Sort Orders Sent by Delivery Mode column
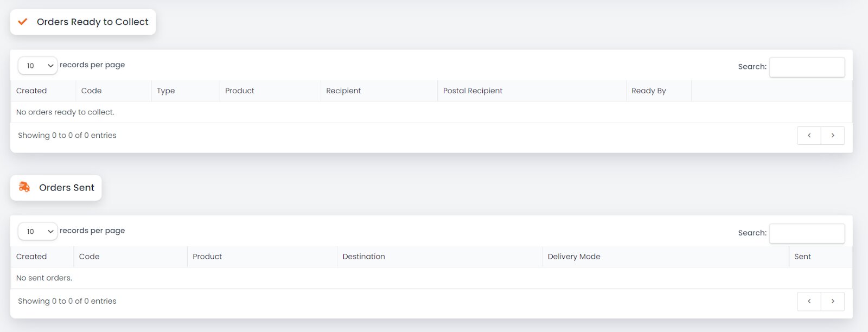Image resolution: width=868 pixels, height=332 pixels. [574, 257]
